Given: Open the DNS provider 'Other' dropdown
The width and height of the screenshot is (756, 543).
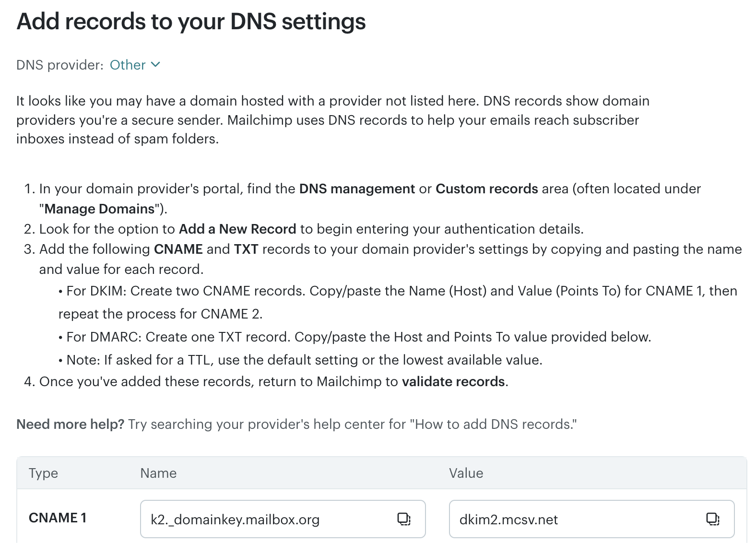Looking at the screenshot, I should coord(128,65).
